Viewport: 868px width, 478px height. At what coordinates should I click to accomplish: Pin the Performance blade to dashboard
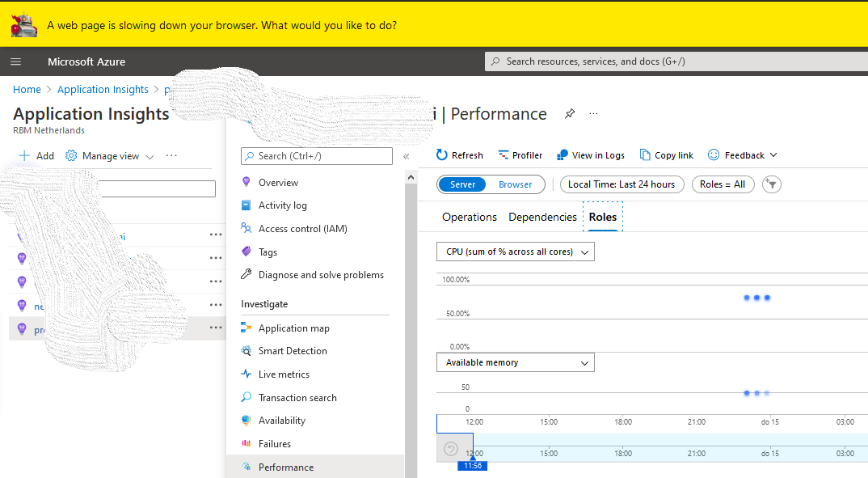[x=570, y=113]
